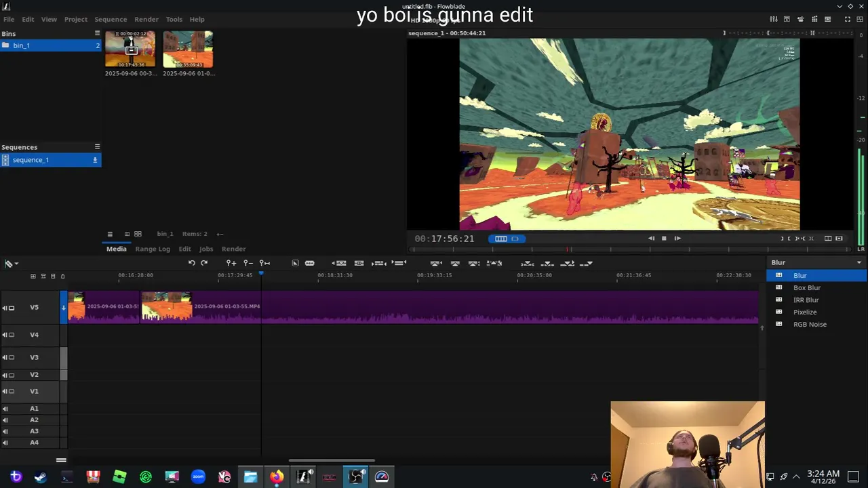The height and width of the screenshot is (488, 868).
Task: Switch to the Render tab
Action: coord(234,249)
